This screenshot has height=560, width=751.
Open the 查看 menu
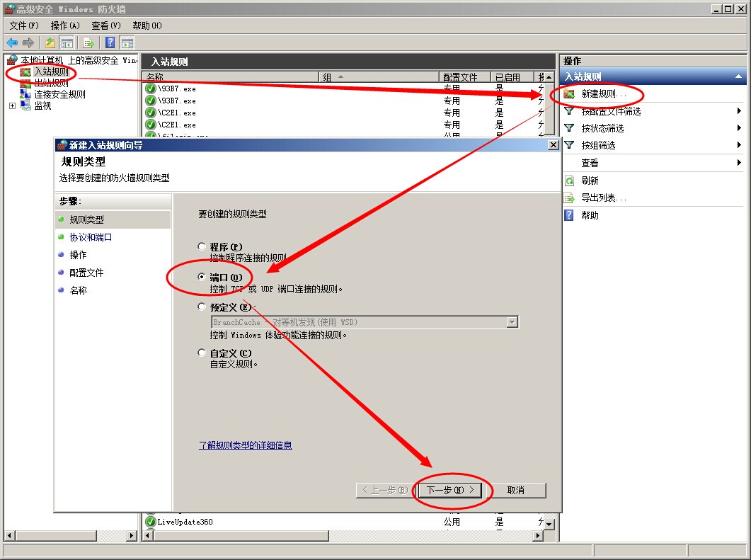[x=105, y=25]
